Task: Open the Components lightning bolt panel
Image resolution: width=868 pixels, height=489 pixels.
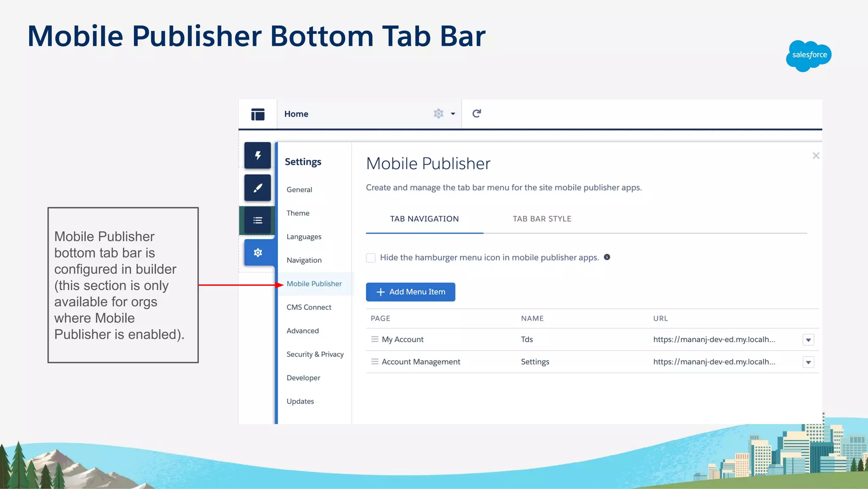Action: [257, 155]
